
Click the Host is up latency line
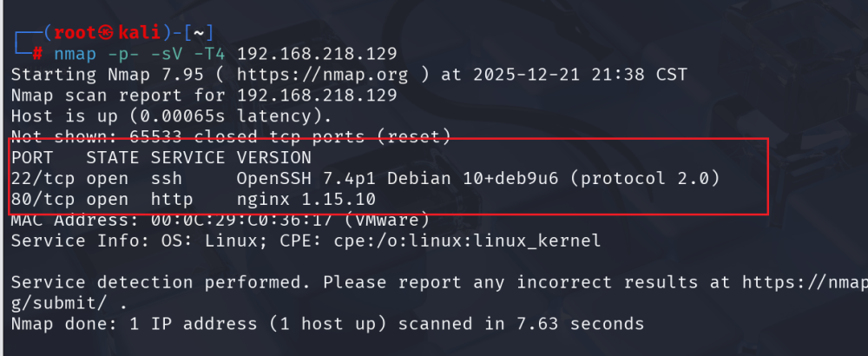pos(172,116)
